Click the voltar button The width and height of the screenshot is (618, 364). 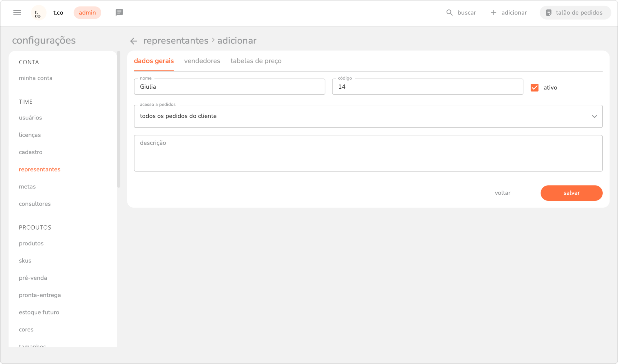coord(503,193)
